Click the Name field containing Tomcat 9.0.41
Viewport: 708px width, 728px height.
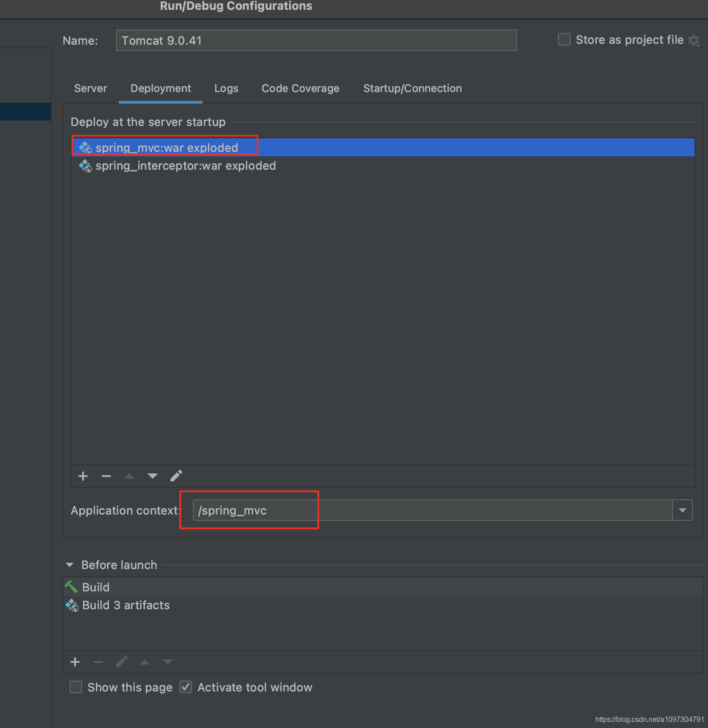317,40
